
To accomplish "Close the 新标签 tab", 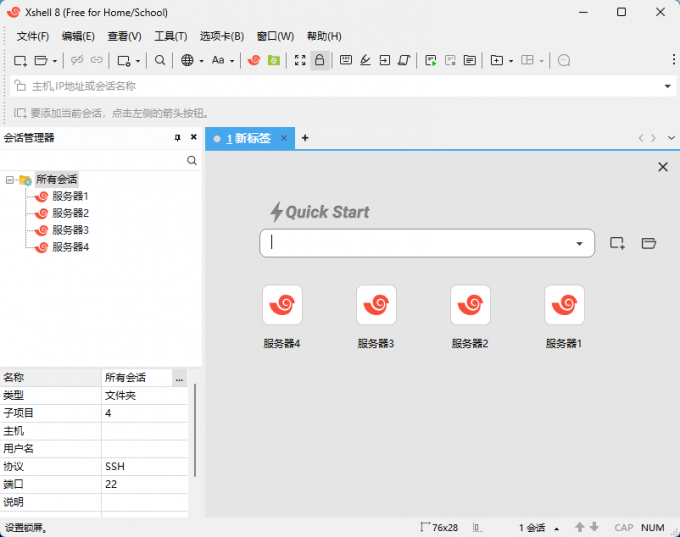I will pyautogui.click(x=284, y=138).
